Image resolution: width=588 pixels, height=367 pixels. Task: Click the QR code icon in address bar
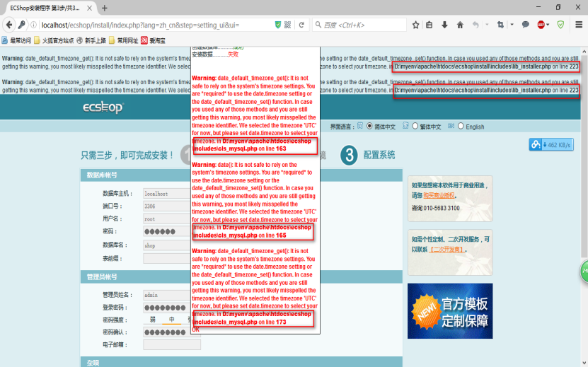pos(287,25)
